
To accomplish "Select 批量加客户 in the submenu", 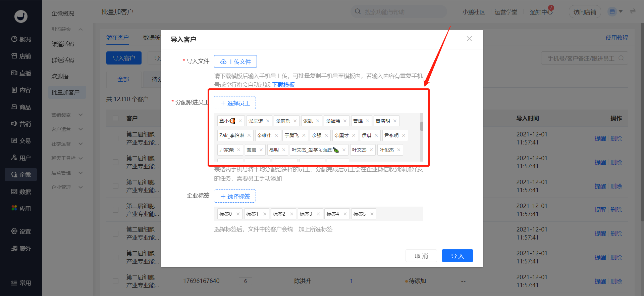I will point(67,92).
